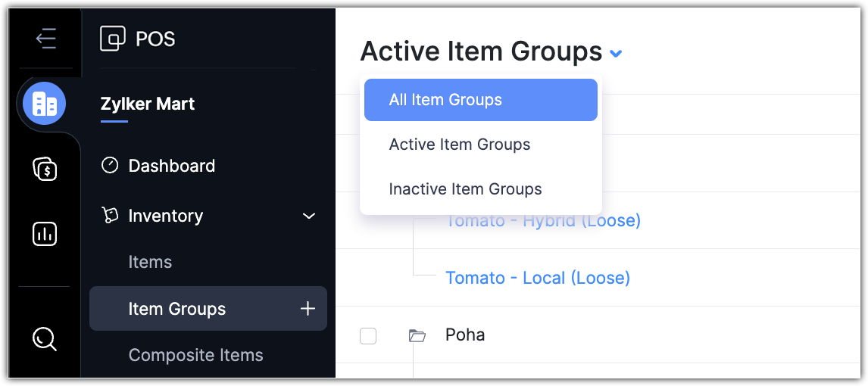Collapse the sidebar with the arrow icon
Image resolution: width=868 pixels, height=386 pixels.
coord(45,39)
